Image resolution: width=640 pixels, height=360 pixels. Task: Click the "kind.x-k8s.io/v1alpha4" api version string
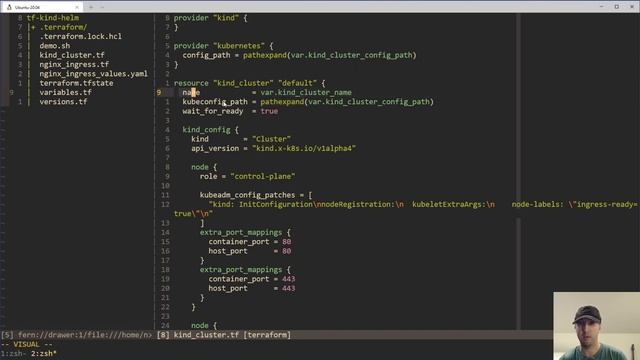[x=304, y=148]
